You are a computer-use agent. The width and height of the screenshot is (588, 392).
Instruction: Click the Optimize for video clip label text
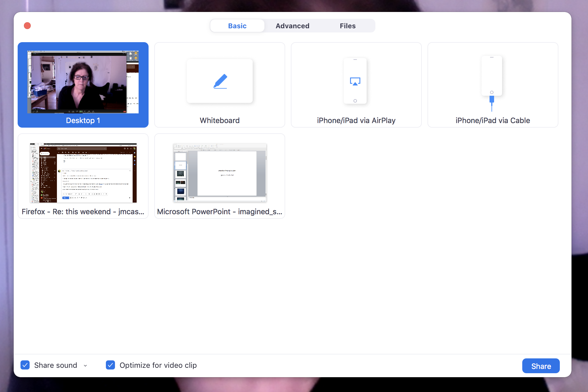tap(158, 365)
